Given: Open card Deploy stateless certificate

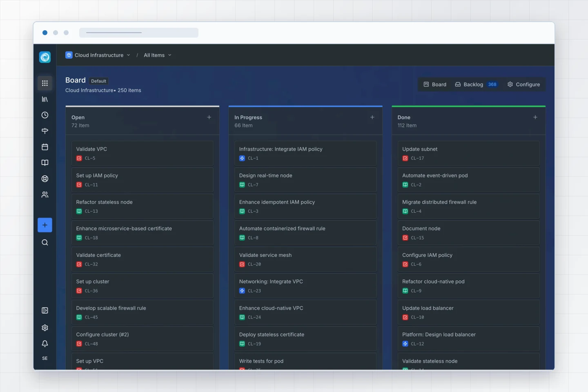Looking at the screenshot, I should coord(305,339).
